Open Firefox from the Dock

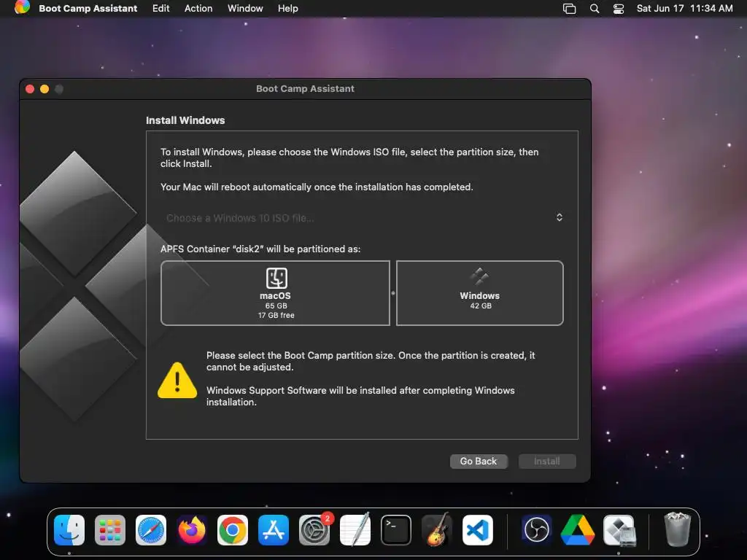192,530
